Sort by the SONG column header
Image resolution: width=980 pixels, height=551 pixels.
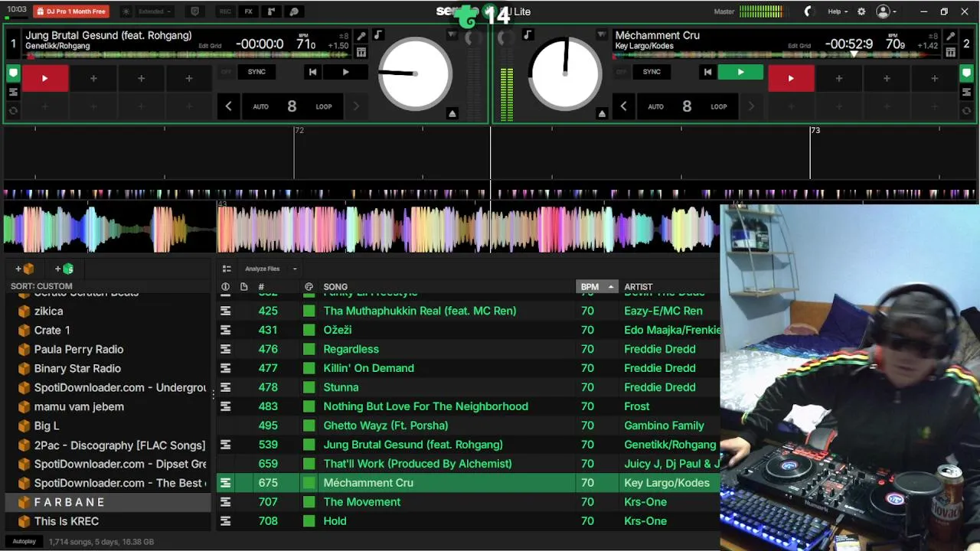click(335, 287)
